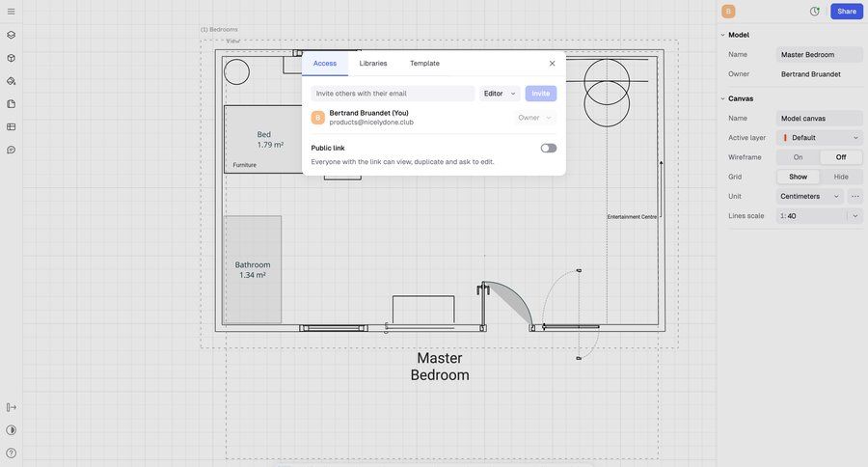Screen dimensions: 868x467
Task: Select the Bed furniture block
Action: tap(263, 139)
